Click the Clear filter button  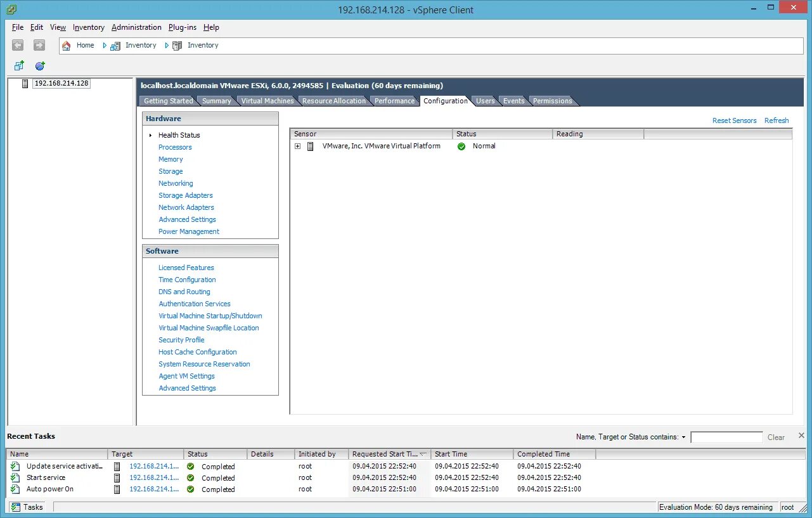[x=776, y=437]
